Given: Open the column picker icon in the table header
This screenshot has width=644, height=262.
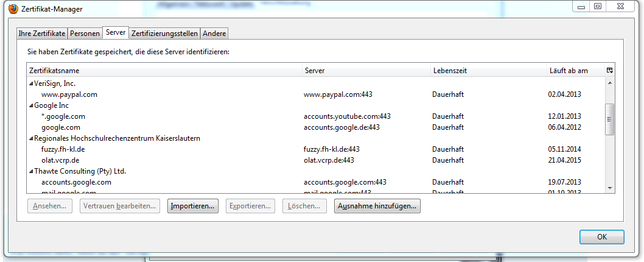Looking at the screenshot, I should point(610,70).
